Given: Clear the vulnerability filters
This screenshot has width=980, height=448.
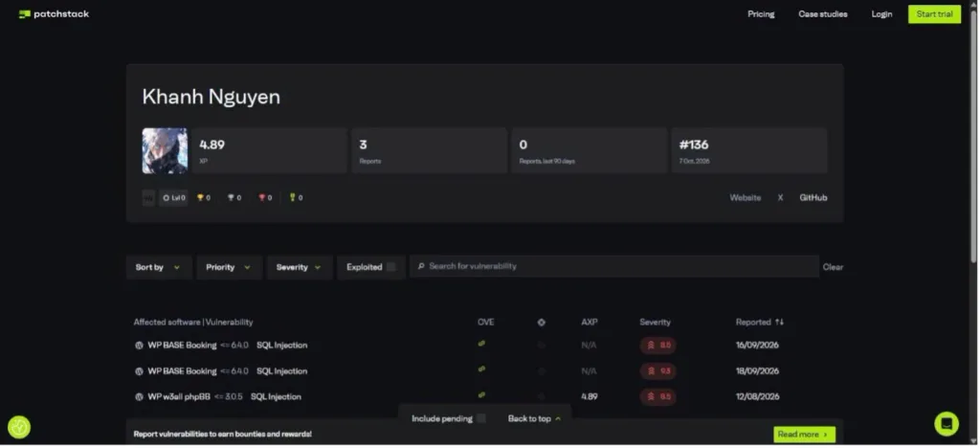Looking at the screenshot, I should (x=833, y=267).
